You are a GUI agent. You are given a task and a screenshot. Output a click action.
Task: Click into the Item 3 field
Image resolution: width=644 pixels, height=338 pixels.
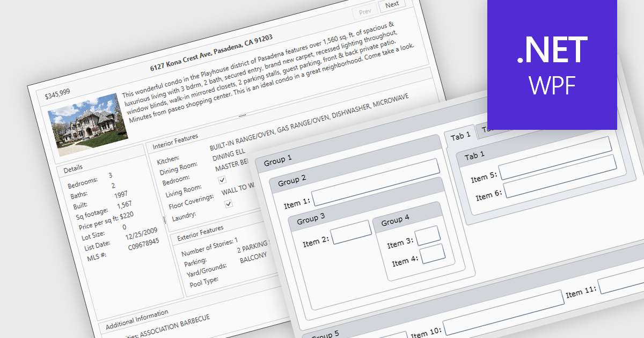tap(428, 236)
